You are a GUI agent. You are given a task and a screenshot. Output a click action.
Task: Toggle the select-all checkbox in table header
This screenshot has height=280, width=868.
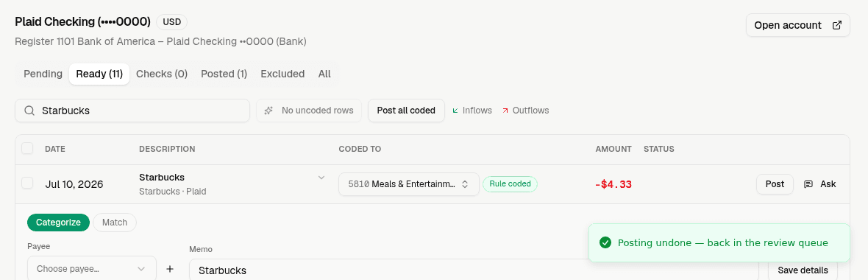point(27,148)
